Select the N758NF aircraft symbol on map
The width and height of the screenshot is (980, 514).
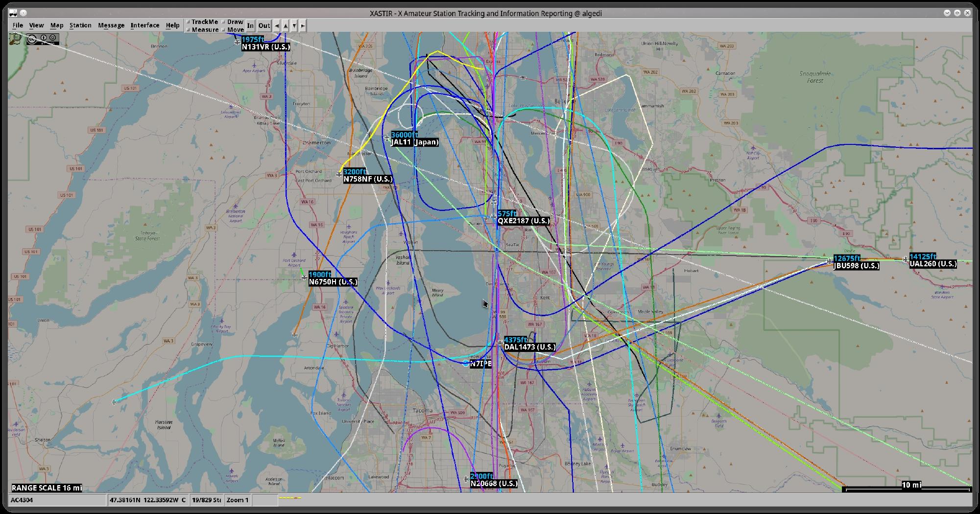(x=339, y=174)
